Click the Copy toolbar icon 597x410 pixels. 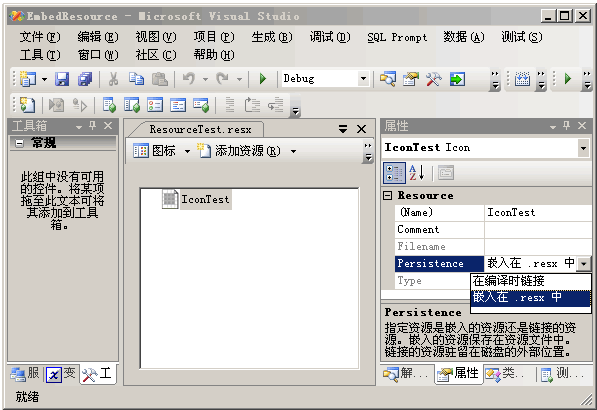tap(136, 79)
